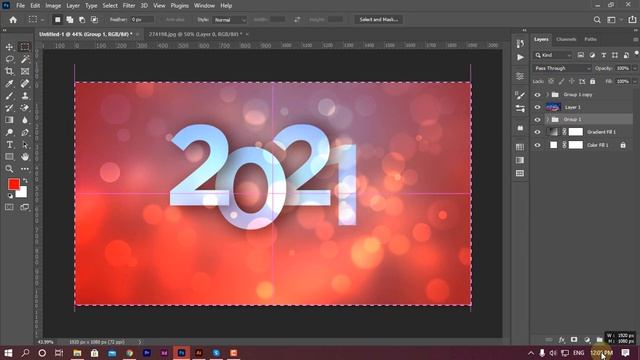
Task: Select the Blur tool
Action: [x=24, y=120]
